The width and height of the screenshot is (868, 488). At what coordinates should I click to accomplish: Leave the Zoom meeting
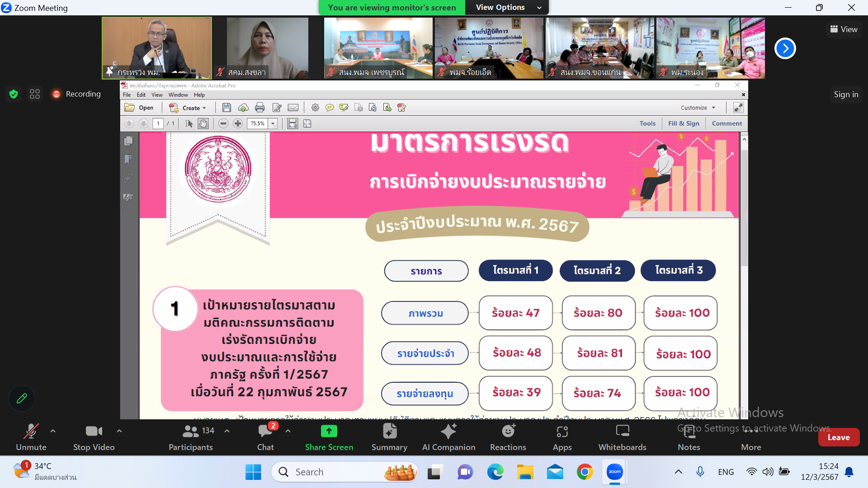[x=839, y=437]
